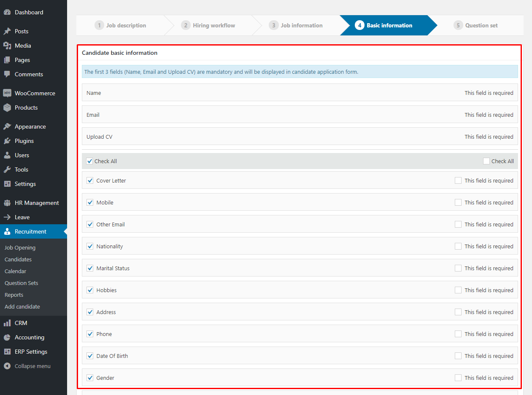
Task: Open the Candidates submenu link
Action: 18,259
